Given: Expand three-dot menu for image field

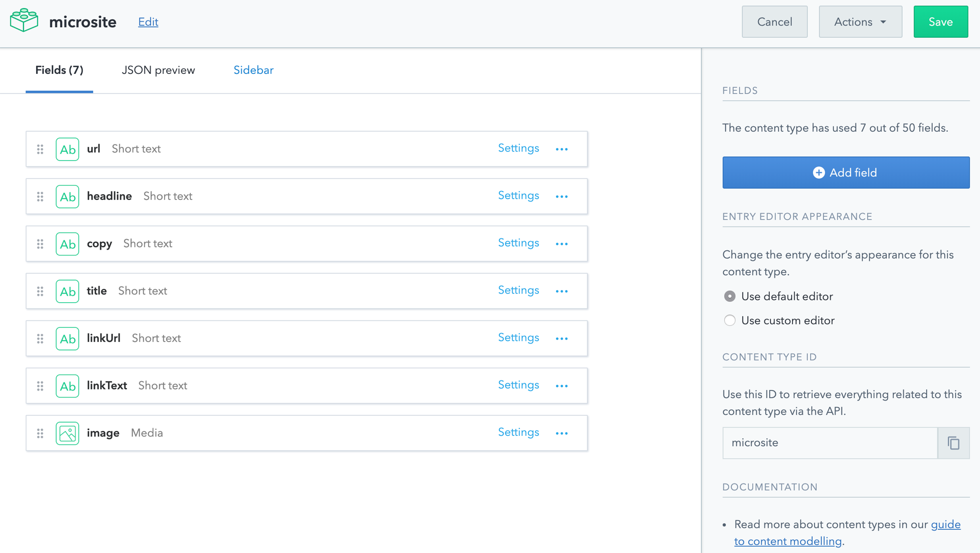Looking at the screenshot, I should [561, 433].
